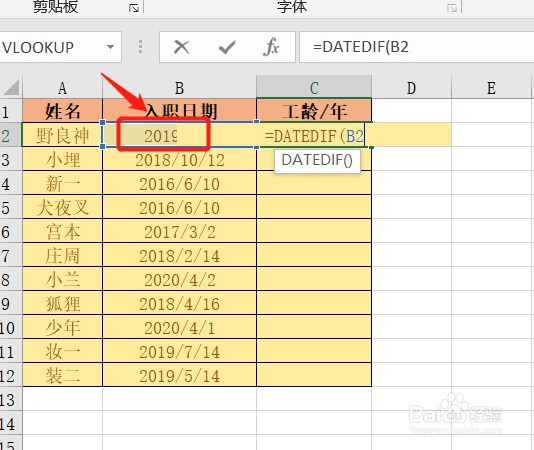Select row 1 header

(x=11, y=111)
